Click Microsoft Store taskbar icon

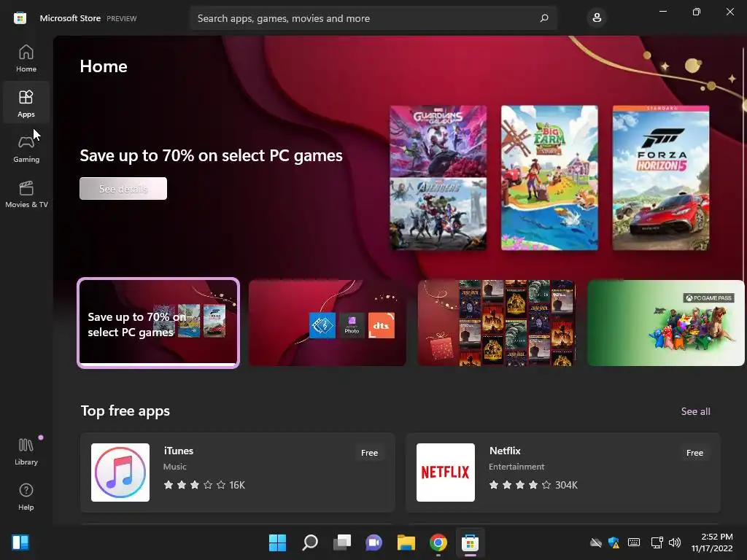[x=471, y=542]
